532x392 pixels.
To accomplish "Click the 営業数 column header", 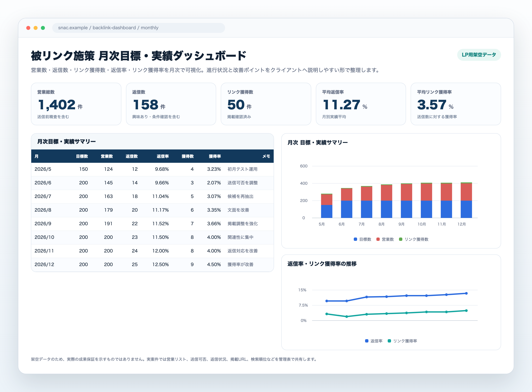I will [107, 156].
